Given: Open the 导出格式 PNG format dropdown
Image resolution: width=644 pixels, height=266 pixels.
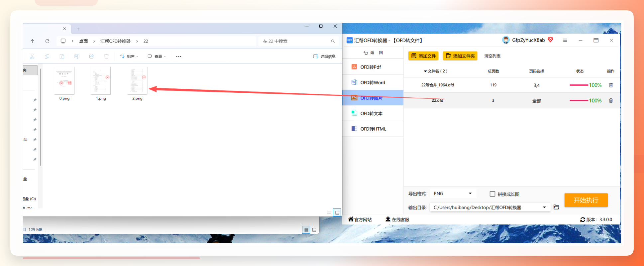Looking at the screenshot, I should 453,194.
